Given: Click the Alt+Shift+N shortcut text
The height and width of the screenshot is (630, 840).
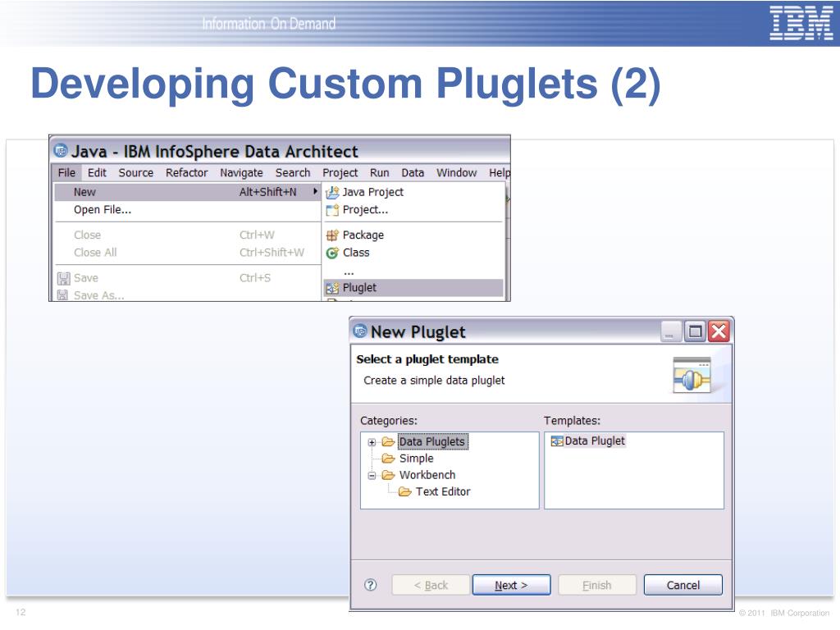Looking at the screenshot, I should tap(268, 192).
